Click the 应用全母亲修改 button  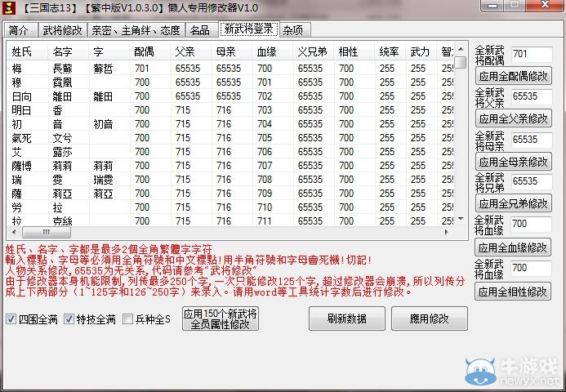513,162
